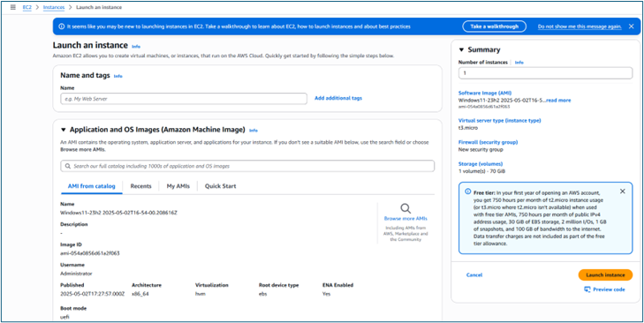Click the Number of instances field
The width and height of the screenshot is (644, 323).
[545, 73]
